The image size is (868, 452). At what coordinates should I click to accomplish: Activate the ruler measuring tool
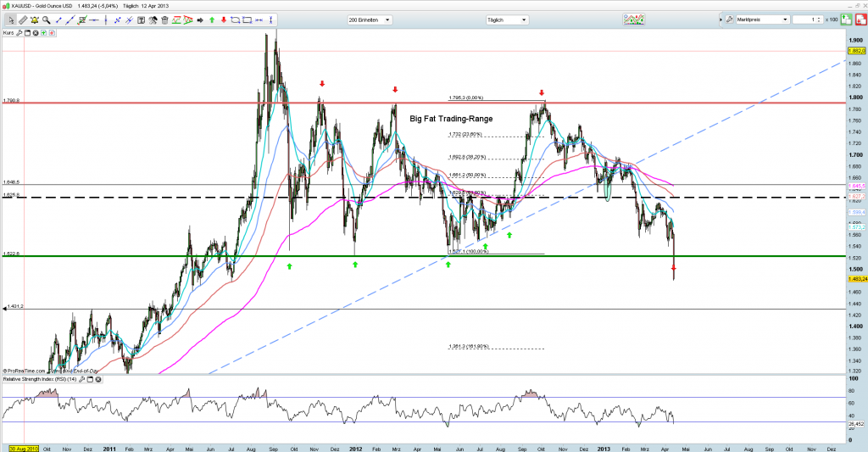pos(23,20)
